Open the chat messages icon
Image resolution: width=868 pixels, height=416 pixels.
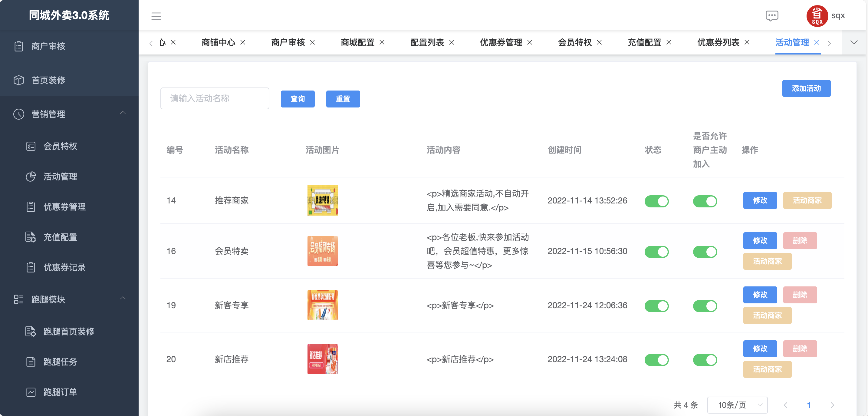pos(772,16)
